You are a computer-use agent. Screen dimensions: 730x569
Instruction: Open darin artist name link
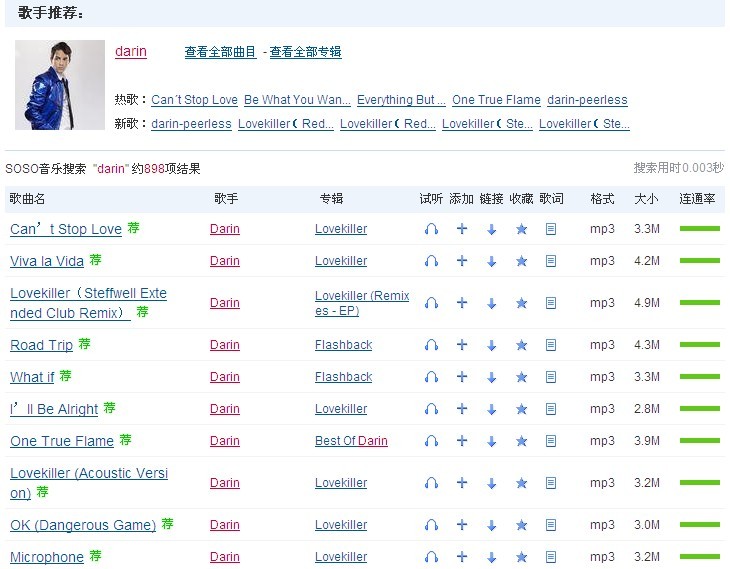tap(131, 51)
